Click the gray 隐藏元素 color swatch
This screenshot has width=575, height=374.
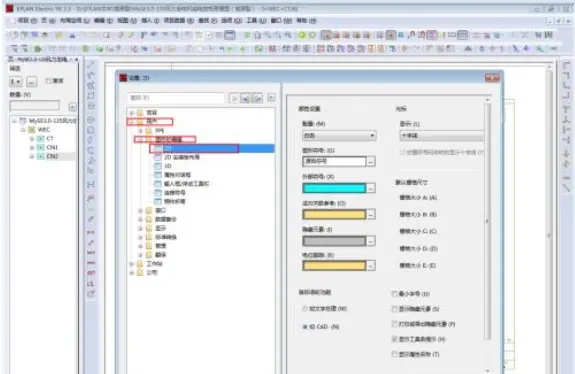[x=334, y=241]
